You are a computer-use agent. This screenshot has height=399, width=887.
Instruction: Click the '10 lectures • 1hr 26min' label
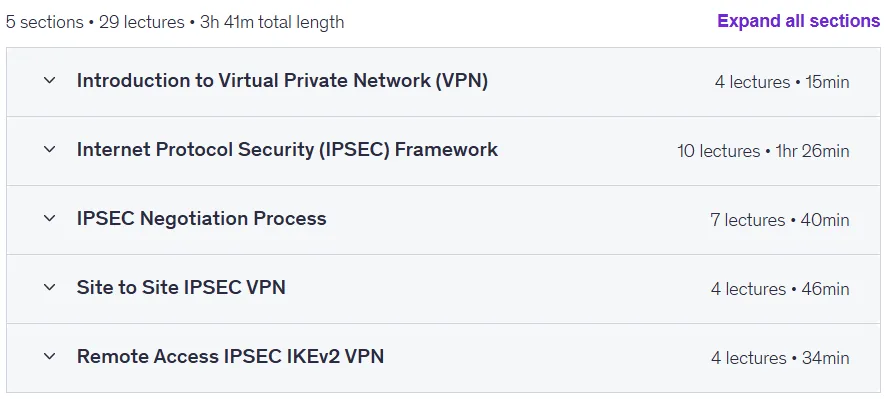[763, 151]
